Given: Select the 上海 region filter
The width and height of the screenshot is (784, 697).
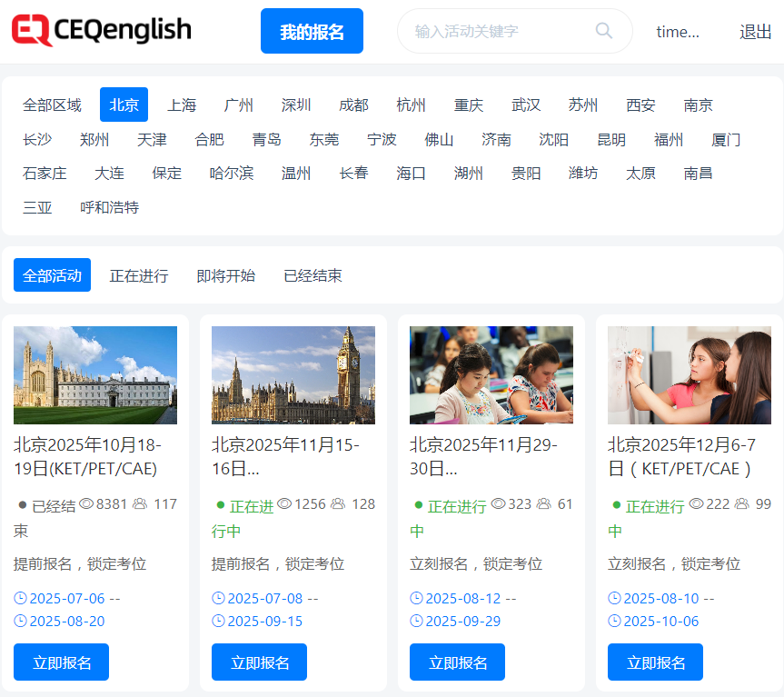Looking at the screenshot, I should point(182,105).
